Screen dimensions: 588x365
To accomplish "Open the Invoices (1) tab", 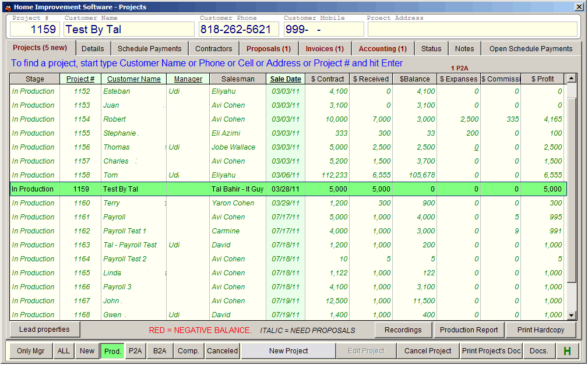I will coord(325,49).
